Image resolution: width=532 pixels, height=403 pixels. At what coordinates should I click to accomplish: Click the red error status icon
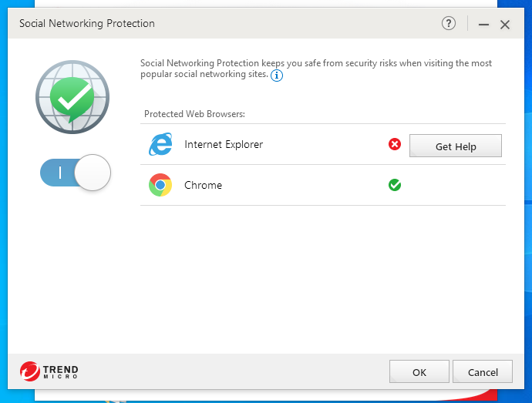[x=395, y=144]
